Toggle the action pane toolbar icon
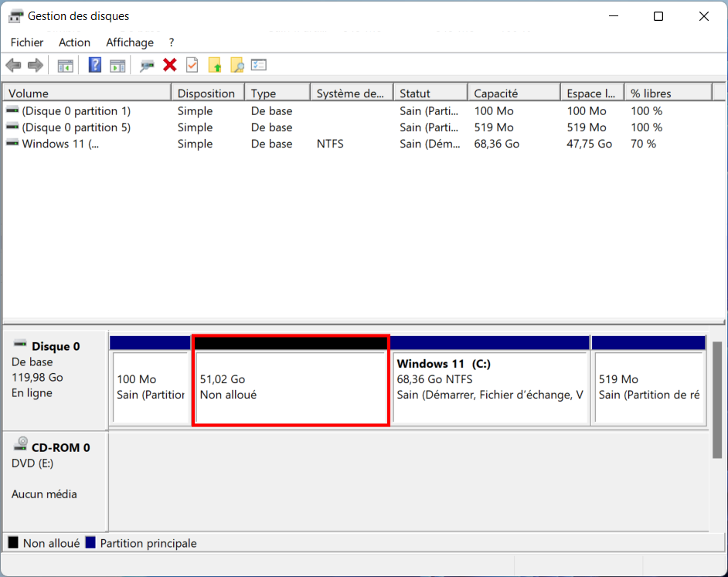 tap(117, 66)
